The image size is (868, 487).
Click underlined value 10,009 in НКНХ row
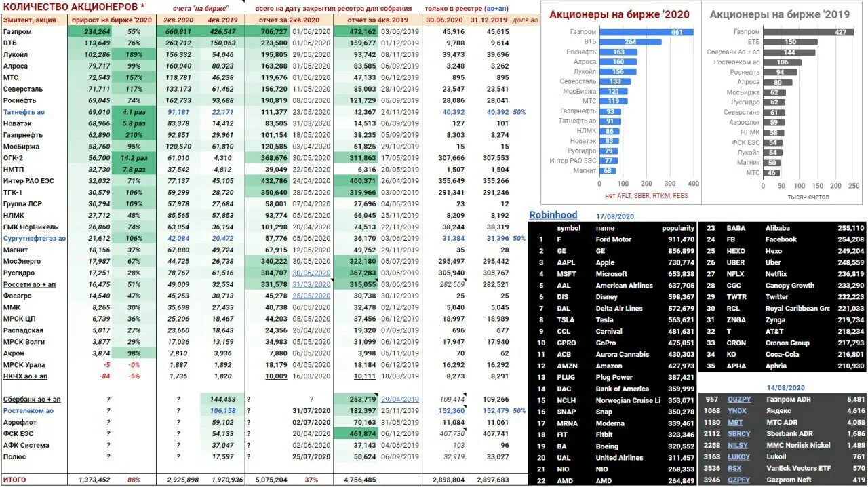[277, 376]
